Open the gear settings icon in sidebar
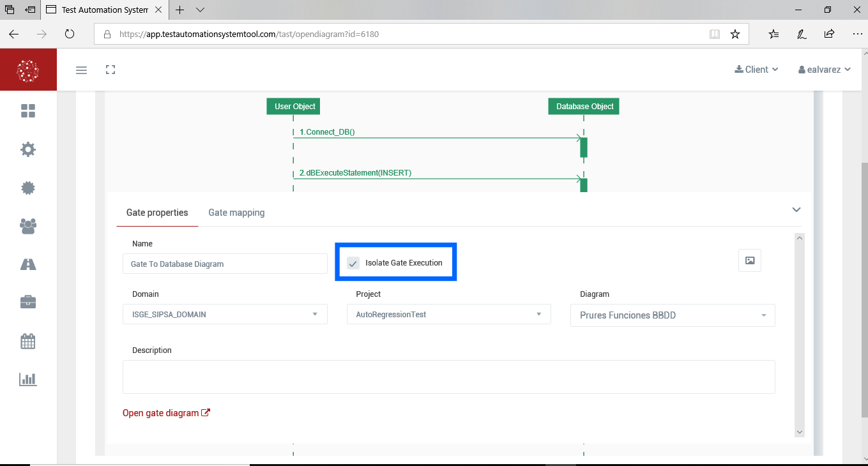Image resolution: width=868 pixels, height=466 pixels. (x=28, y=149)
